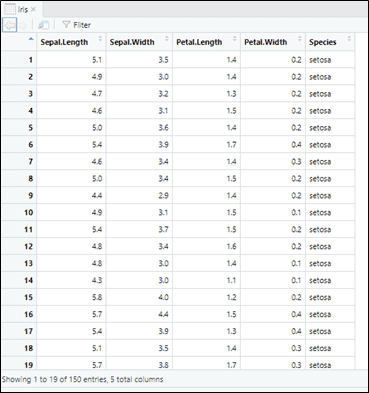Select the iris tab
Screen dimensions: 369x393
[x=21, y=10]
